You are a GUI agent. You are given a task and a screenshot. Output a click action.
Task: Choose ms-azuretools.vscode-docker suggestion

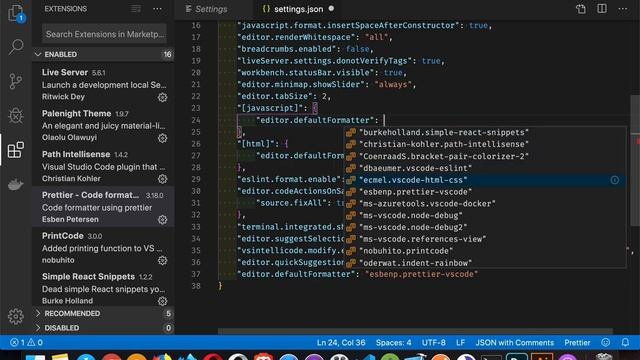(x=485, y=204)
